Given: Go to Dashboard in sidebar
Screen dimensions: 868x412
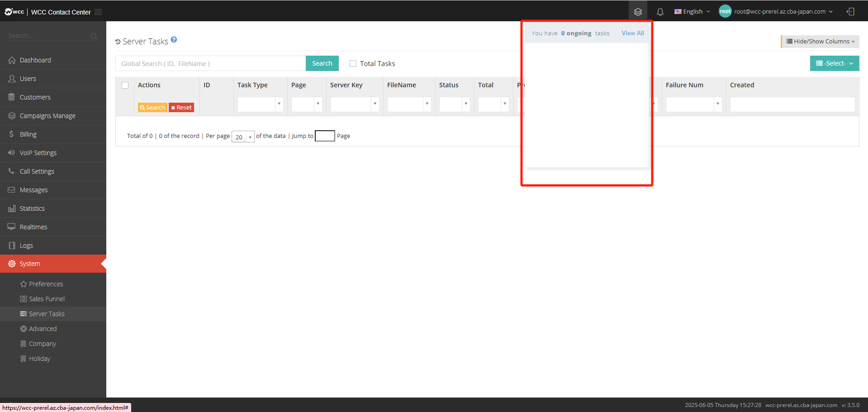Looking at the screenshot, I should (x=53, y=60).
